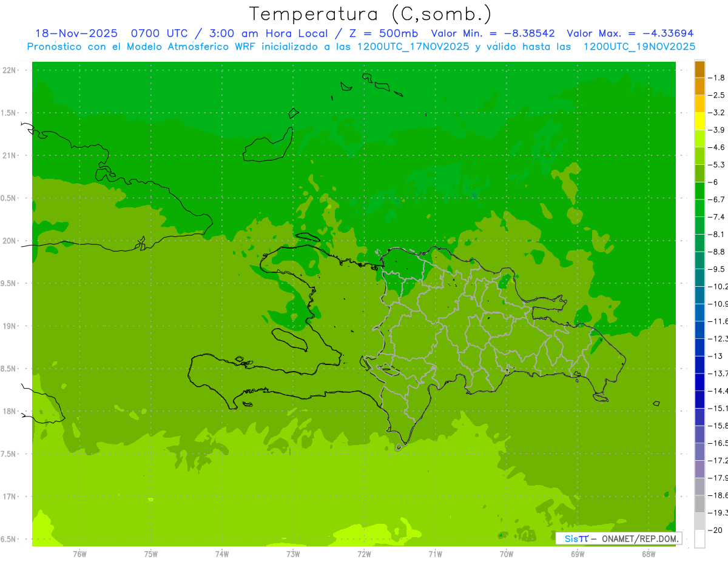
Task: Click the '17N' latitude label
Action: click(9, 497)
